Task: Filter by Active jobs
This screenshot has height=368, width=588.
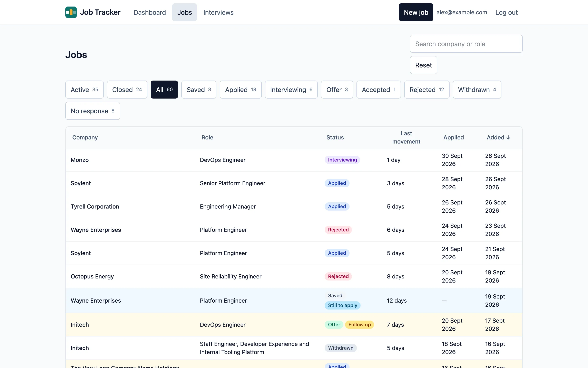Action: coord(84,90)
